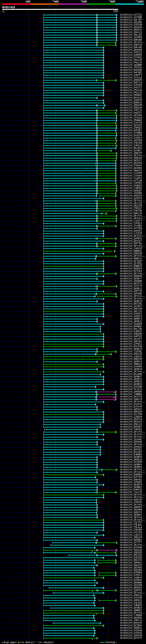Select the label UniRef100_B0CP48

click(x=131, y=347)
